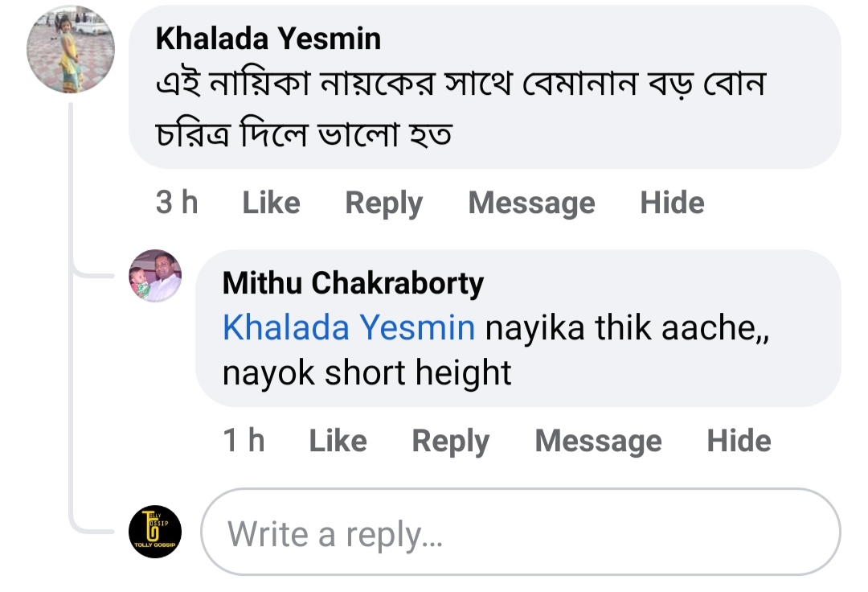Image resolution: width=868 pixels, height=592 pixels.
Task: Click the 1 h timestamp
Action: (244, 441)
